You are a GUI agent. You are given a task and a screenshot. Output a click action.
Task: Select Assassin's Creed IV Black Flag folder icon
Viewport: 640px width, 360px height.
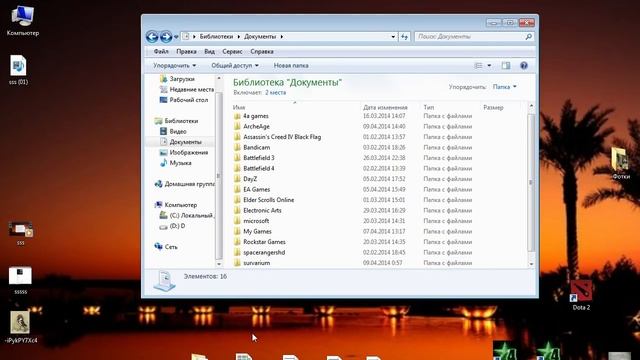click(237, 137)
